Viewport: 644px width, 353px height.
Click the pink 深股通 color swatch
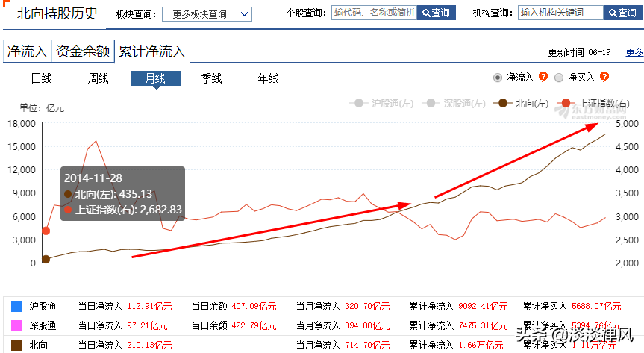(x=17, y=326)
